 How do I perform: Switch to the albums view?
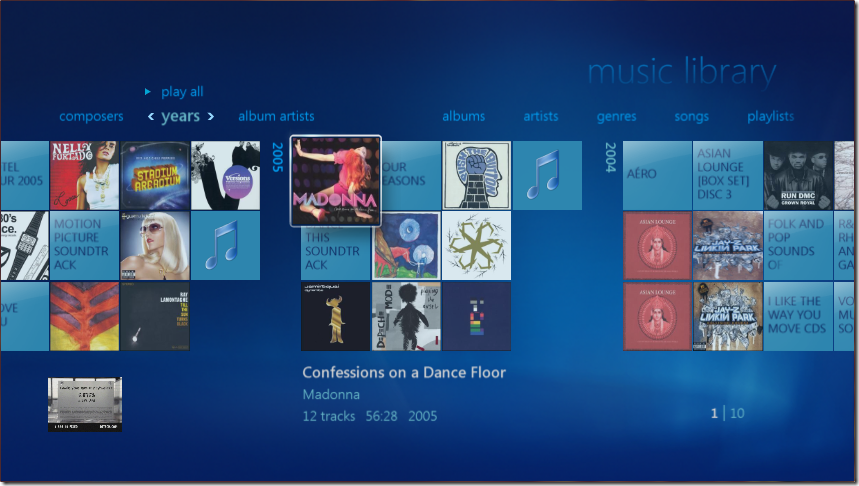click(x=463, y=116)
